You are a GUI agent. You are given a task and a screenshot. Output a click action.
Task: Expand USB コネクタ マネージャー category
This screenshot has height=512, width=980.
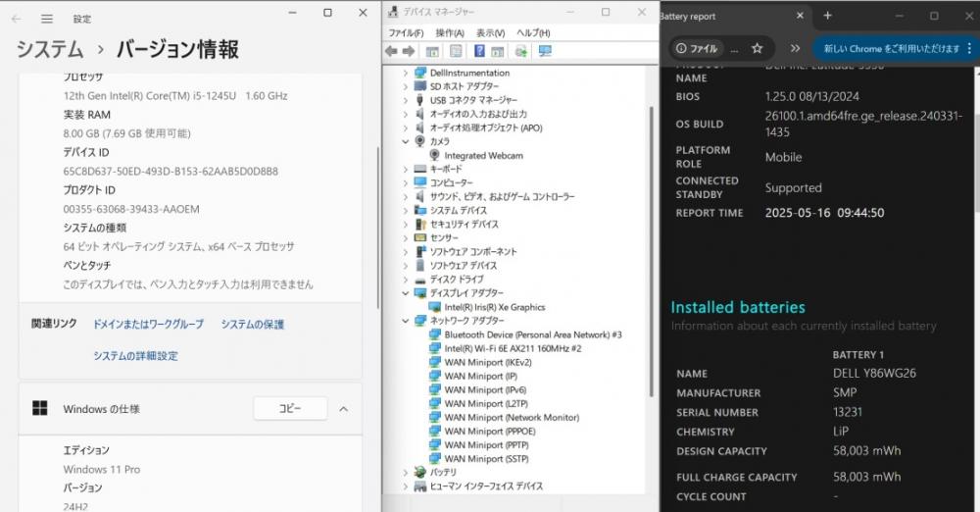click(x=406, y=100)
